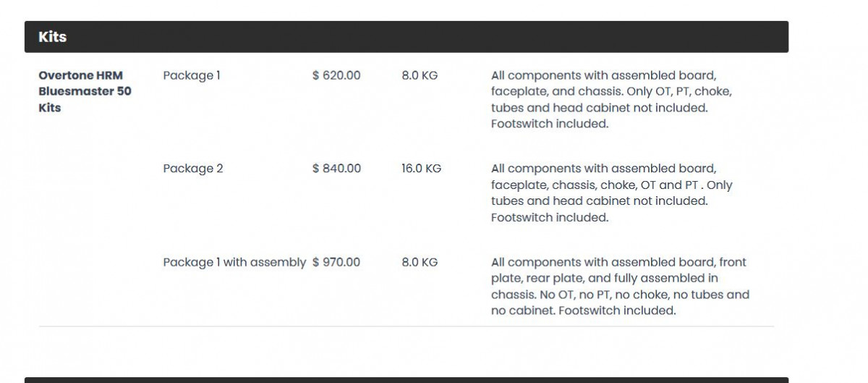Click the "Kits" section header bar
Image resolution: width=868 pixels, height=383 pixels.
point(406,37)
